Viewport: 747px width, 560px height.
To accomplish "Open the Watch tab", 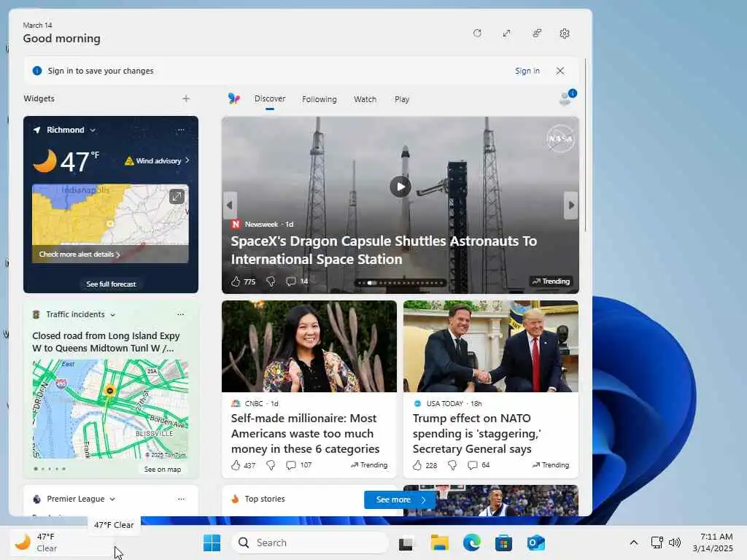I will point(365,99).
